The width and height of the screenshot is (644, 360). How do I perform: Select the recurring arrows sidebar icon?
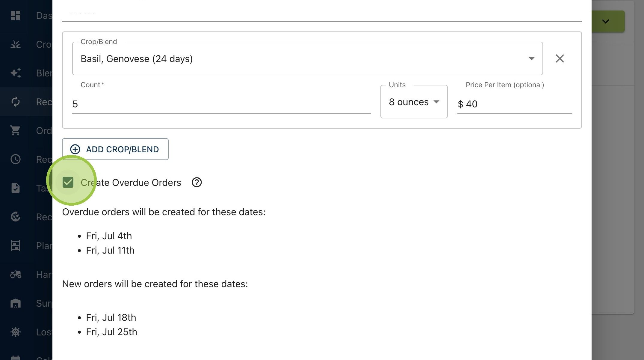coord(15,102)
